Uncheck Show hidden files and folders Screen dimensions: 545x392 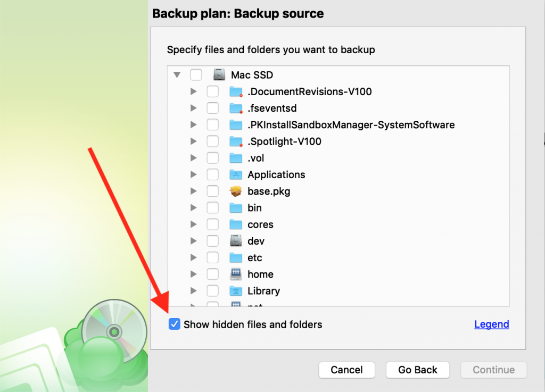click(174, 324)
